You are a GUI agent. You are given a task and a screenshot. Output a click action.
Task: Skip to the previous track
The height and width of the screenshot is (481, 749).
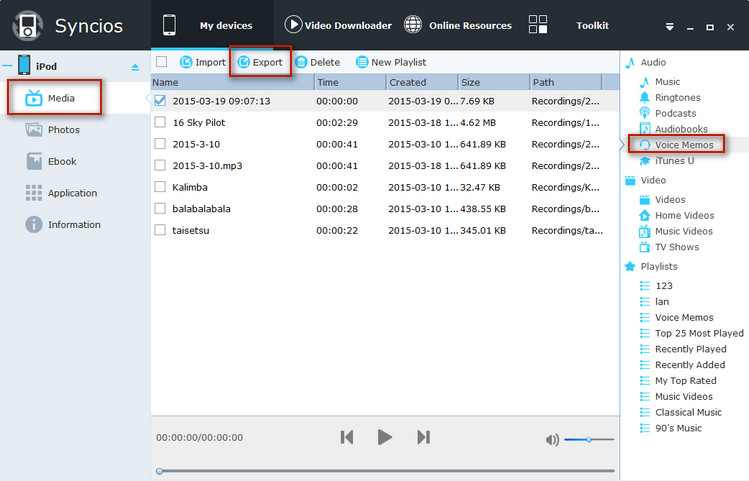tap(346, 437)
